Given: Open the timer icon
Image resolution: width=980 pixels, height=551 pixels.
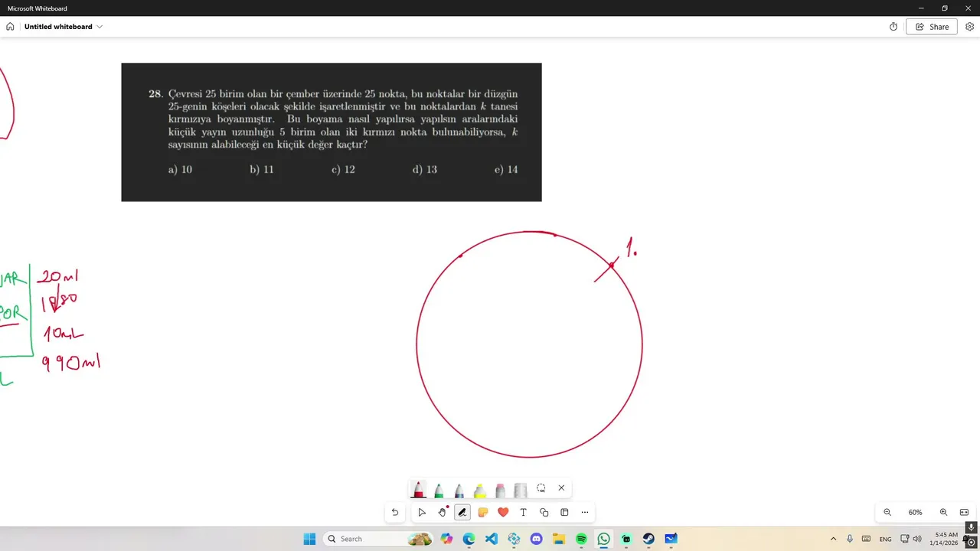Looking at the screenshot, I should (893, 27).
